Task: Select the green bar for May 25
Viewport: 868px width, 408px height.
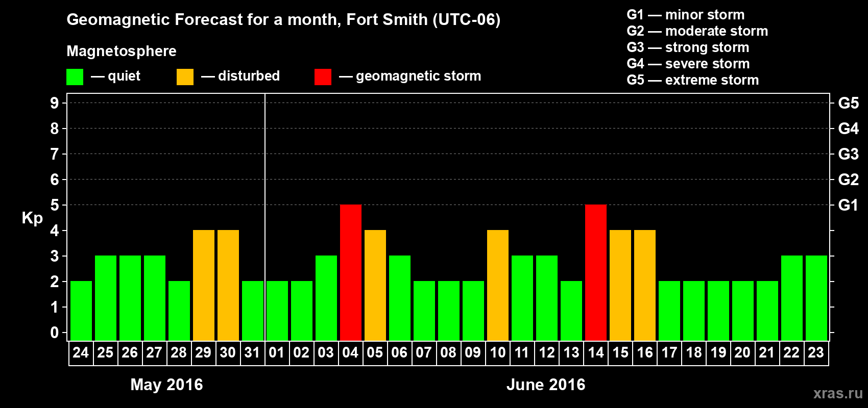Action: (106, 298)
